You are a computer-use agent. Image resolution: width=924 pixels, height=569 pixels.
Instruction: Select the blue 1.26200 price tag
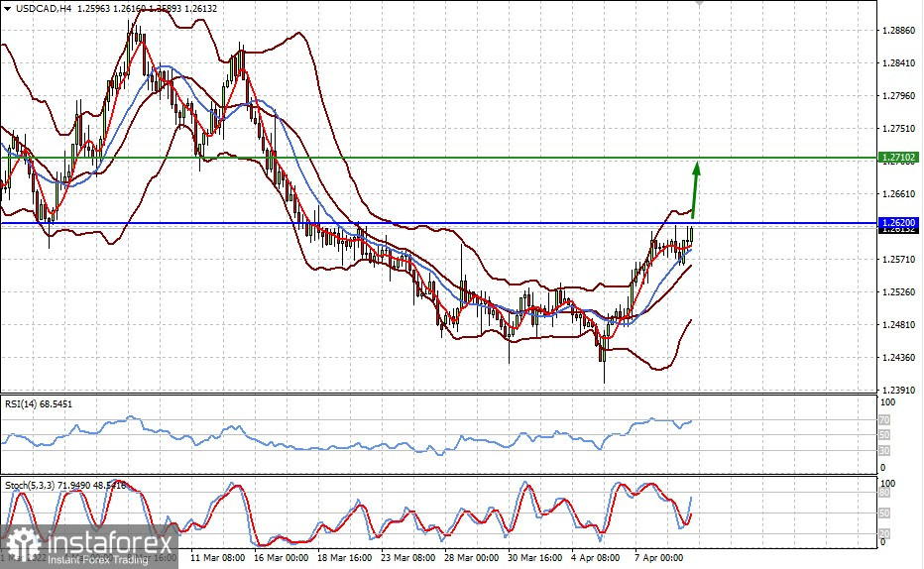pos(898,223)
